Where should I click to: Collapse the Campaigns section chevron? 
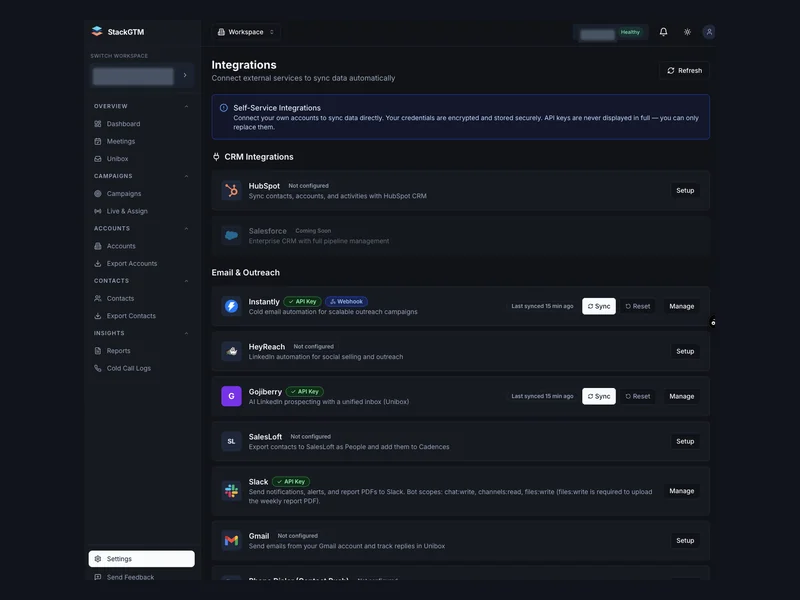point(186,176)
